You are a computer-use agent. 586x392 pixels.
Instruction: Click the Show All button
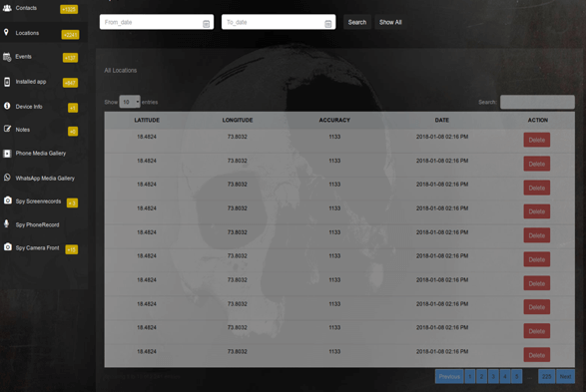(x=390, y=22)
